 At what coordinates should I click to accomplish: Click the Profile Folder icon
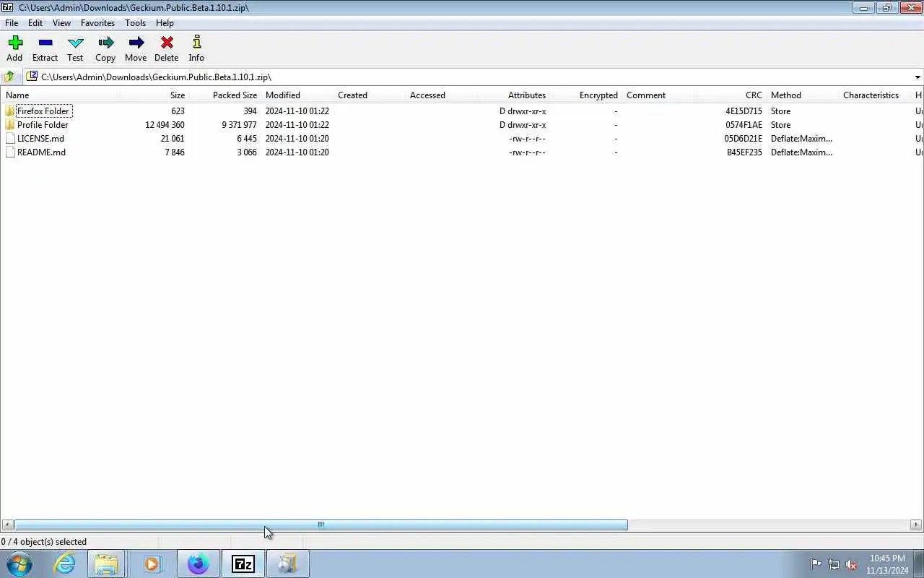(x=9, y=125)
